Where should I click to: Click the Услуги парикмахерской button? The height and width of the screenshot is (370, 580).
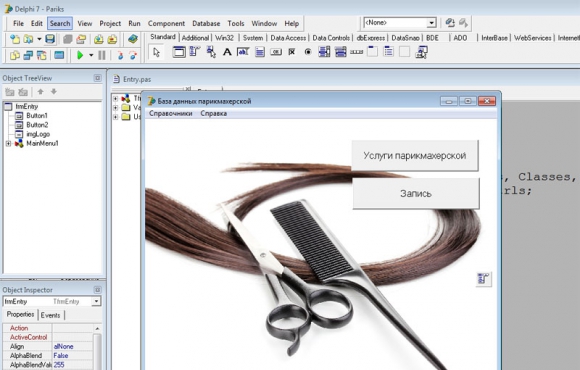[x=415, y=155]
